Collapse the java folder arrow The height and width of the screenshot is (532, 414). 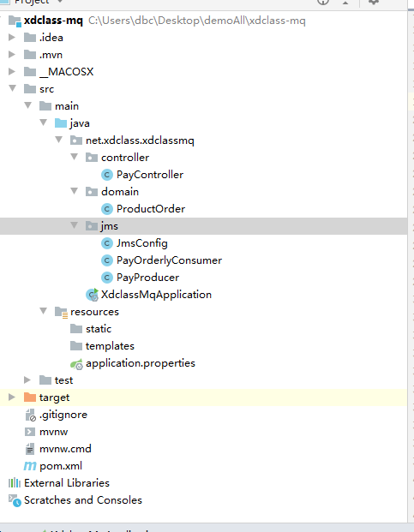pyautogui.click(x=44, y=123)
